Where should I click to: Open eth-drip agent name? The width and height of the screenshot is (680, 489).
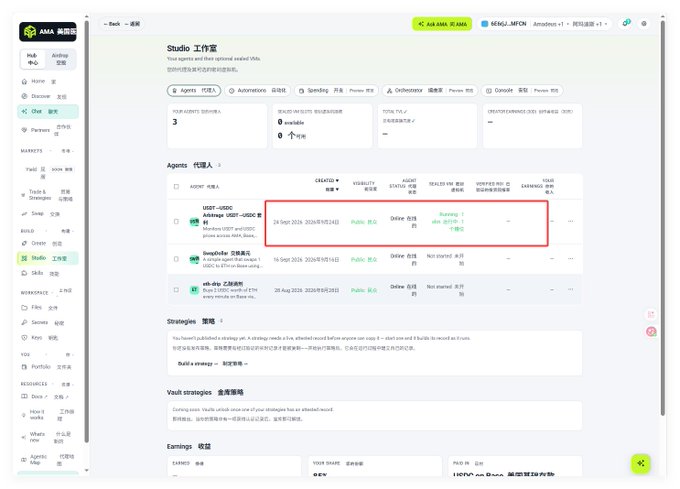click(x=223, y=284)
